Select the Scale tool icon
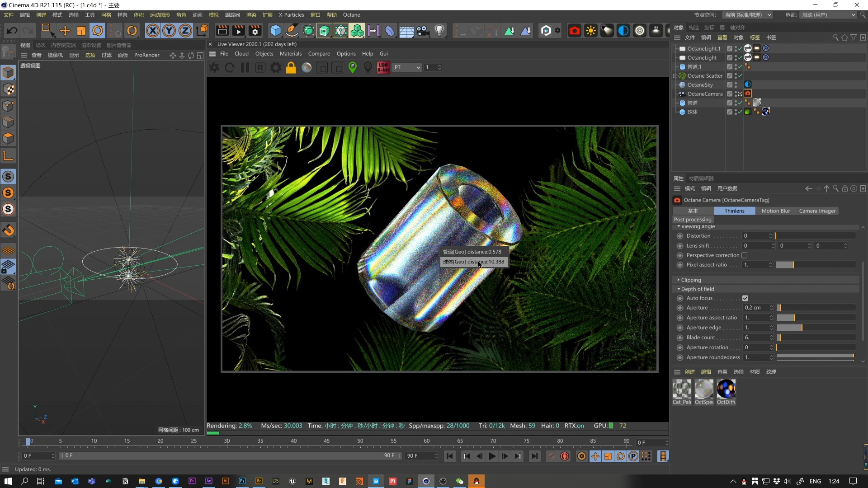 pyautogui.click(x=82, y=30)
